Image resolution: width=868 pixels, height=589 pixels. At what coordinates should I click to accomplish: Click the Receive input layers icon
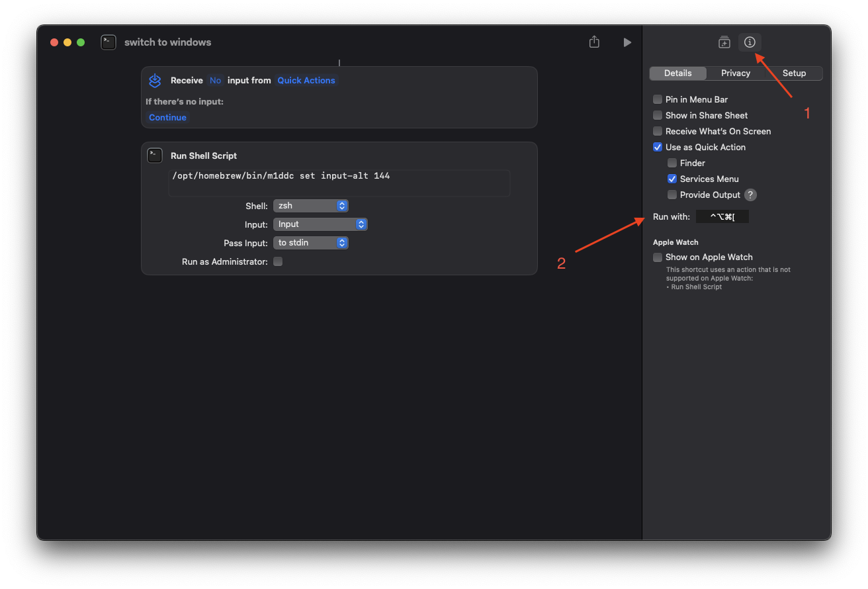[155, 81]
